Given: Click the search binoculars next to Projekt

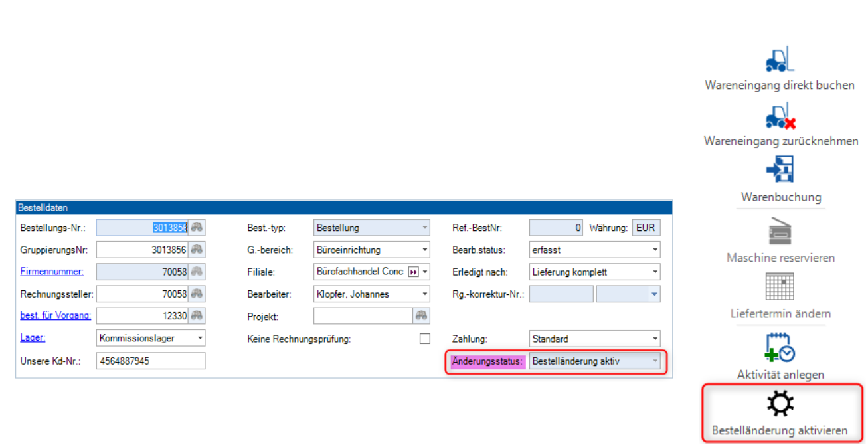Looking at the screenshot, I should (422, 315).
